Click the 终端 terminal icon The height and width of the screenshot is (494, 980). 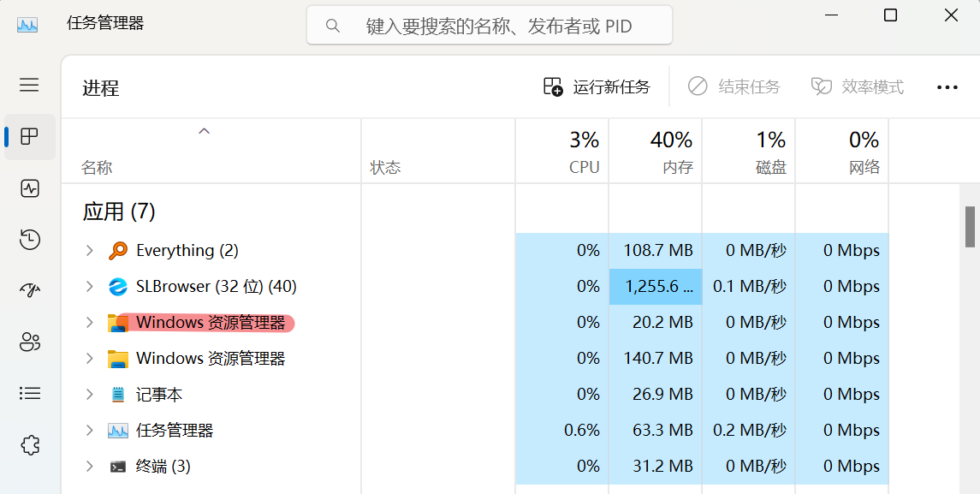click(117, 467)
